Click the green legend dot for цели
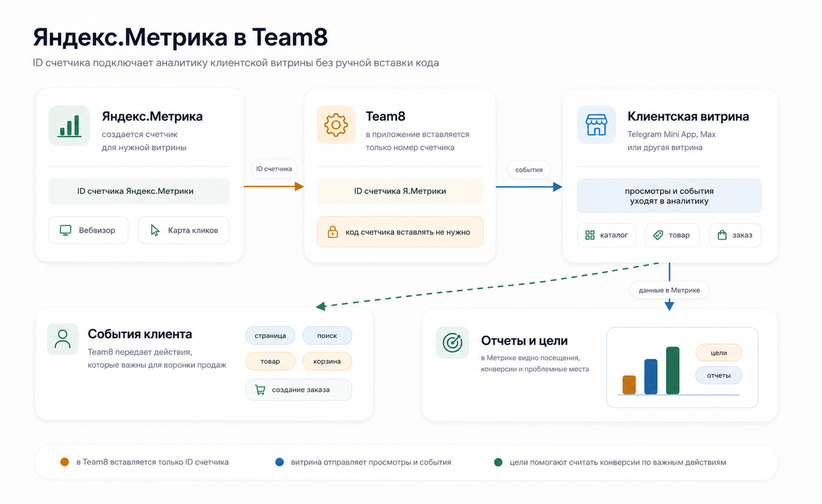822x504 pixels. tap(498, 462)
